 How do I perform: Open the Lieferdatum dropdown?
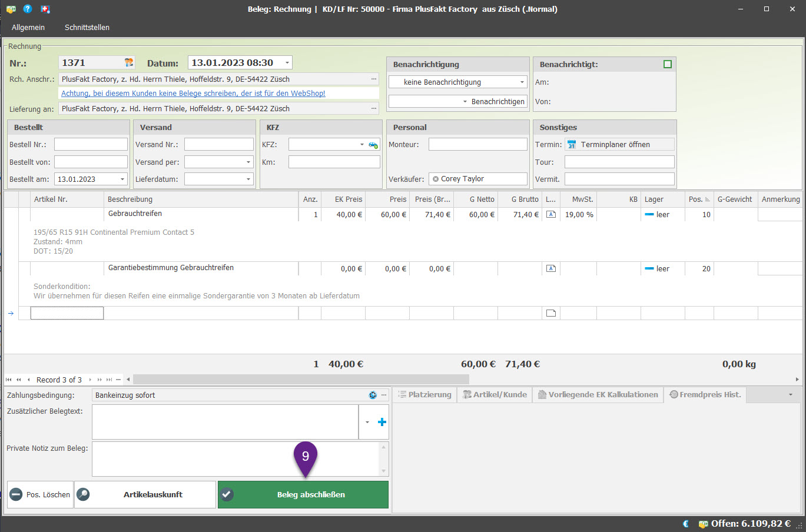click(x=248, y=179)
